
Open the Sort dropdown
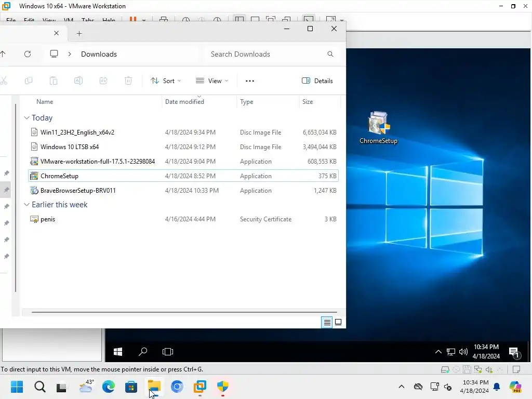pos(166,81)
